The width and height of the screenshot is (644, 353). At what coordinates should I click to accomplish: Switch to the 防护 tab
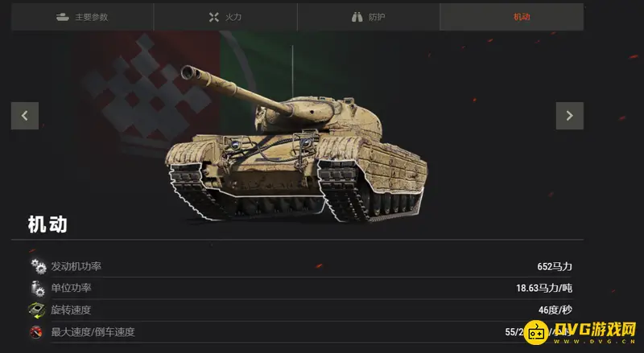369,17
